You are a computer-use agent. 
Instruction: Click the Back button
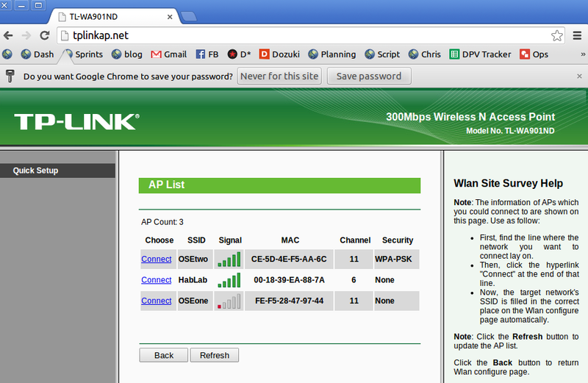click(163, 355)
